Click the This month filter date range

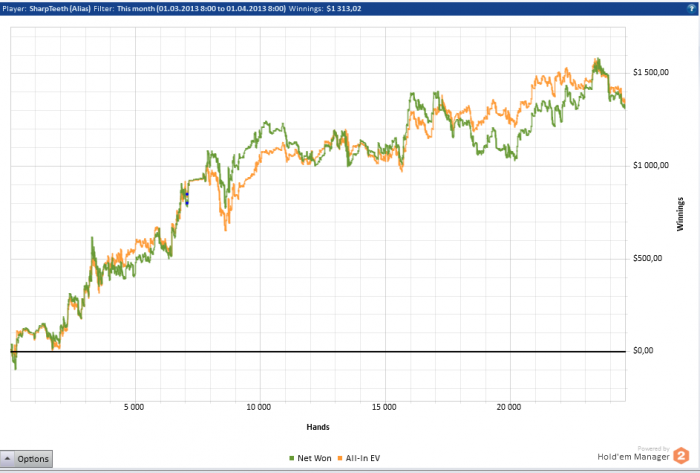[x=201, y=8]
